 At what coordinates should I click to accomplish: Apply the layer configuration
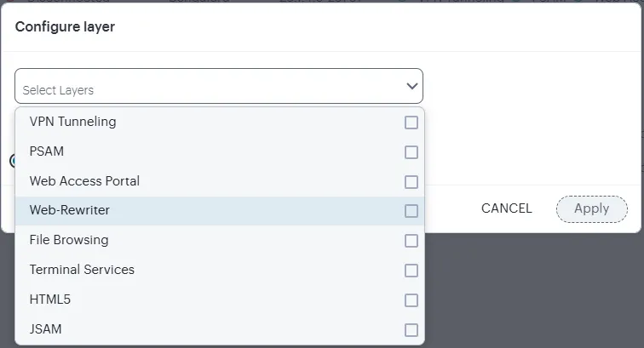(x=592, y=208)
